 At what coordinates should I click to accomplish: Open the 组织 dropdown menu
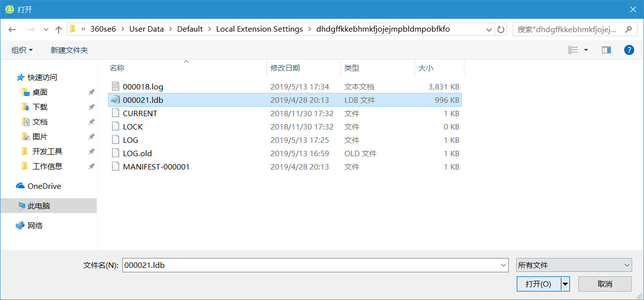pyautogui.click(x=22, y=49)
